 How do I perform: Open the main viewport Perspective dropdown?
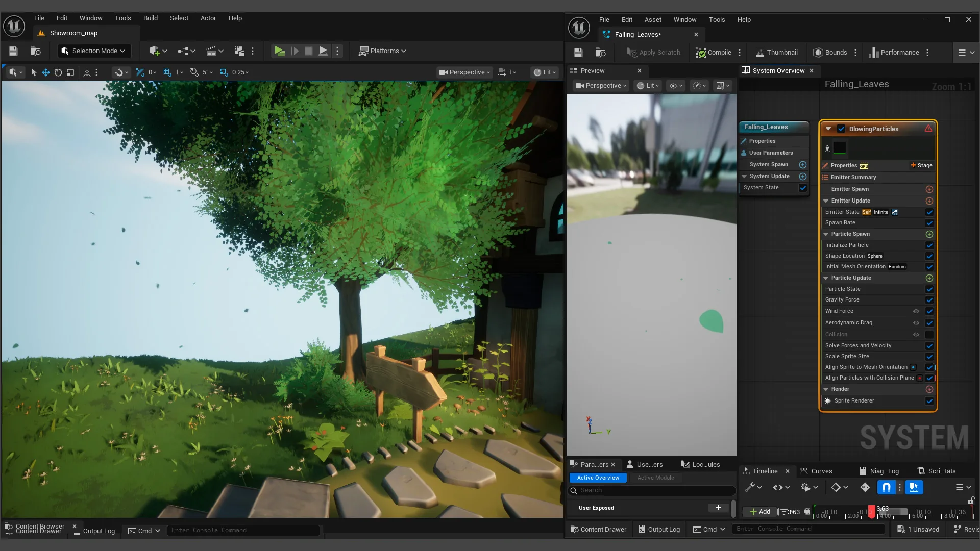coord(464,72)
